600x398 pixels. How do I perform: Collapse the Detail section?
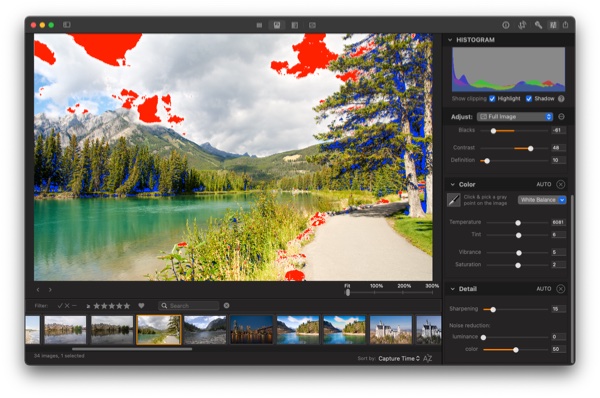point(452,289)
